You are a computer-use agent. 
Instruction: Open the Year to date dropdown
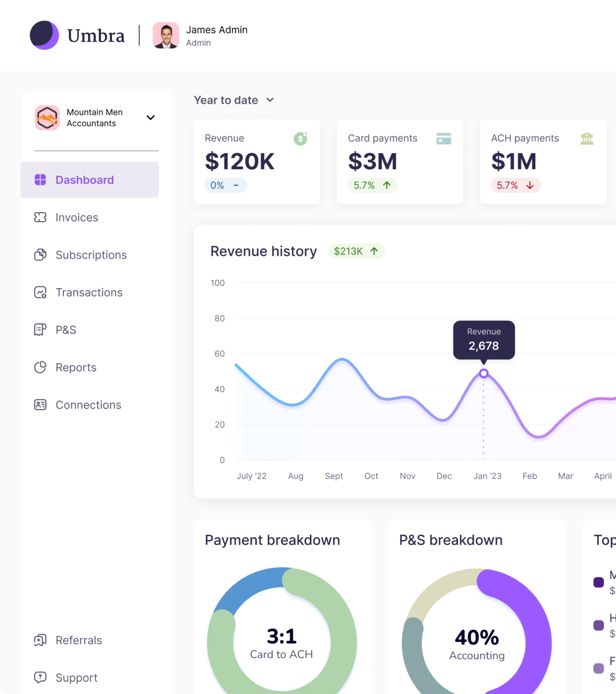[234, 100]
